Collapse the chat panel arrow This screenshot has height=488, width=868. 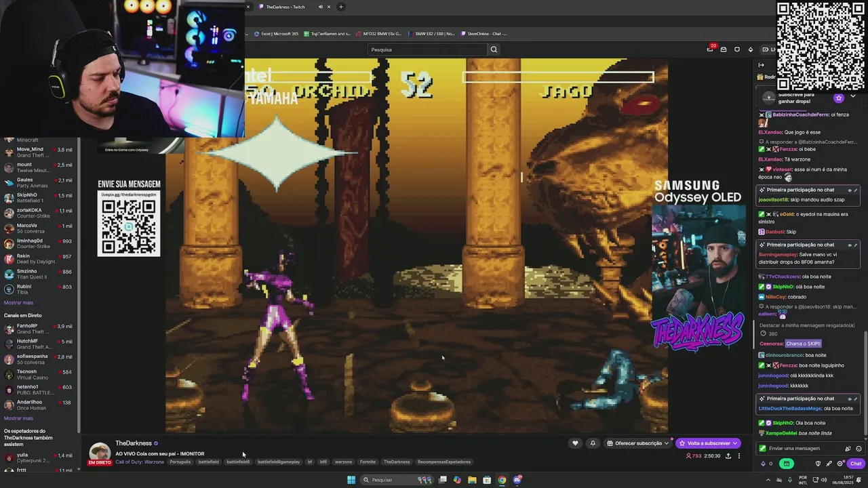click(x=761, y=65)
